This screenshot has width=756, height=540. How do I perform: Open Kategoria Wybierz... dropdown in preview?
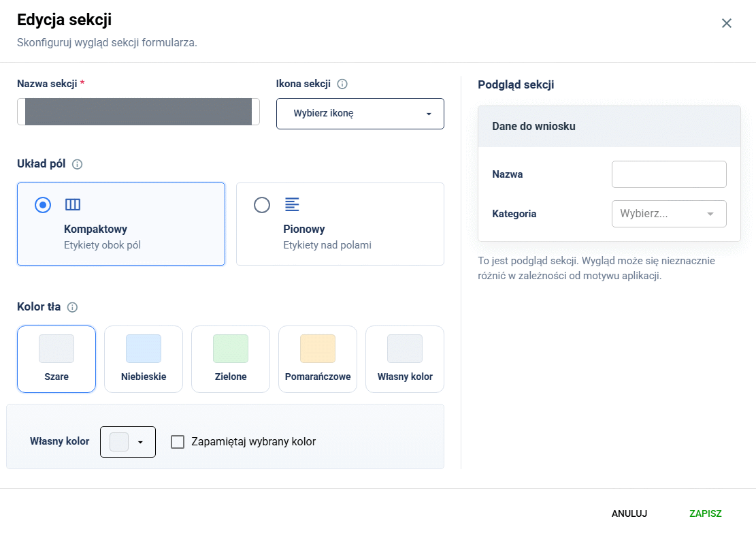click(669, 214)
